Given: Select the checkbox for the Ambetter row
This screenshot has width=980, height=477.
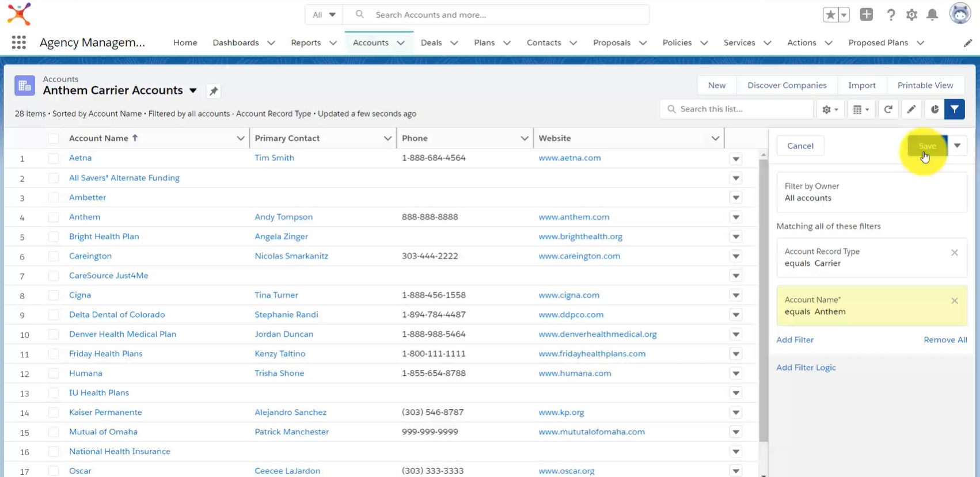Looking at the screenshot, I should (54, 197).
